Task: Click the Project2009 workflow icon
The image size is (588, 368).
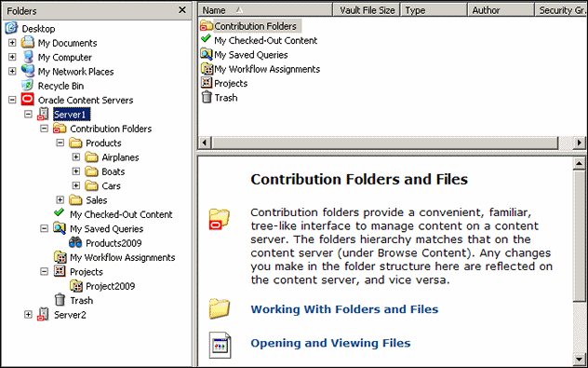Action: point(76,286)
